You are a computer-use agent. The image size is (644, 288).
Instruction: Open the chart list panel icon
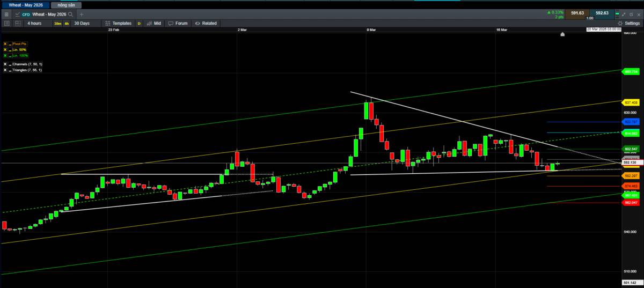(7, 23)
